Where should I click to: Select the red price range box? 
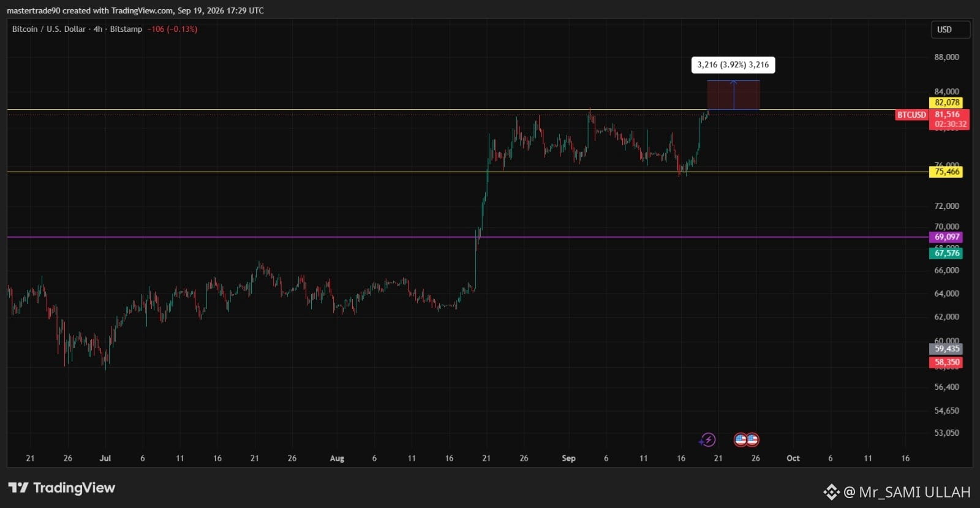[x=733, y=95]
